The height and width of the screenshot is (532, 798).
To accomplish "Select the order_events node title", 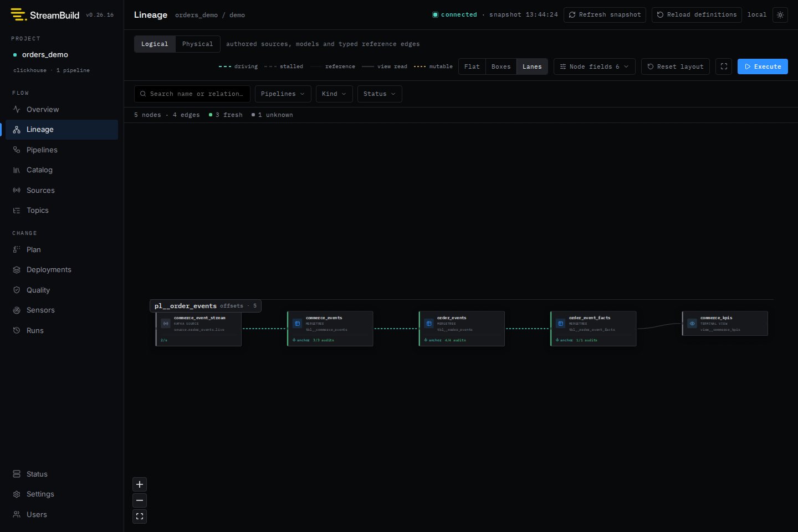I will [x=452, y=318].
